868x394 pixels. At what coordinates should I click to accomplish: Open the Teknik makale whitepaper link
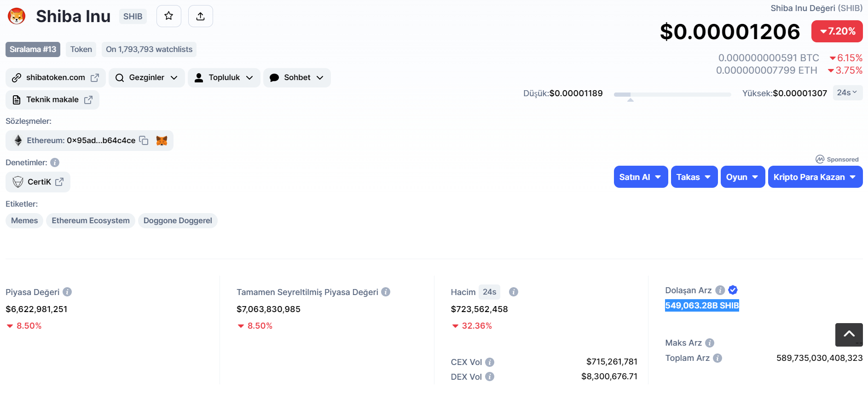pyautogui.click(x=52, y=100)
